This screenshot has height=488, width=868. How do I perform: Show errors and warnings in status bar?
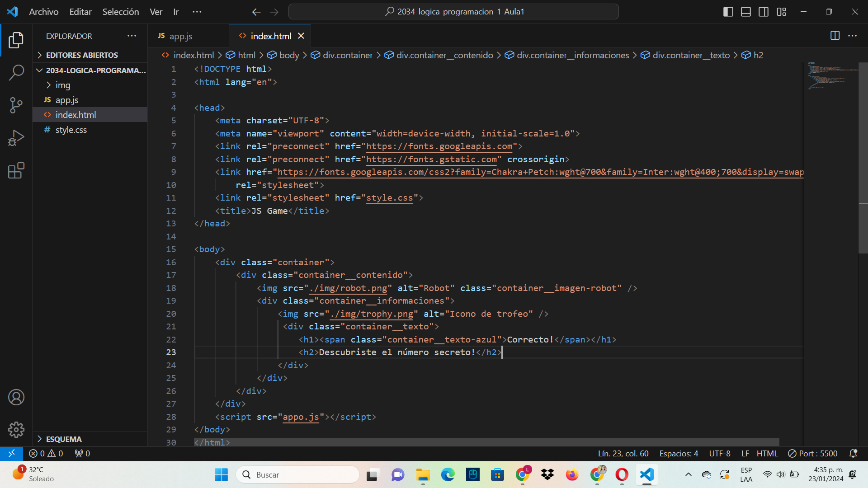click(x=46, y=453)
